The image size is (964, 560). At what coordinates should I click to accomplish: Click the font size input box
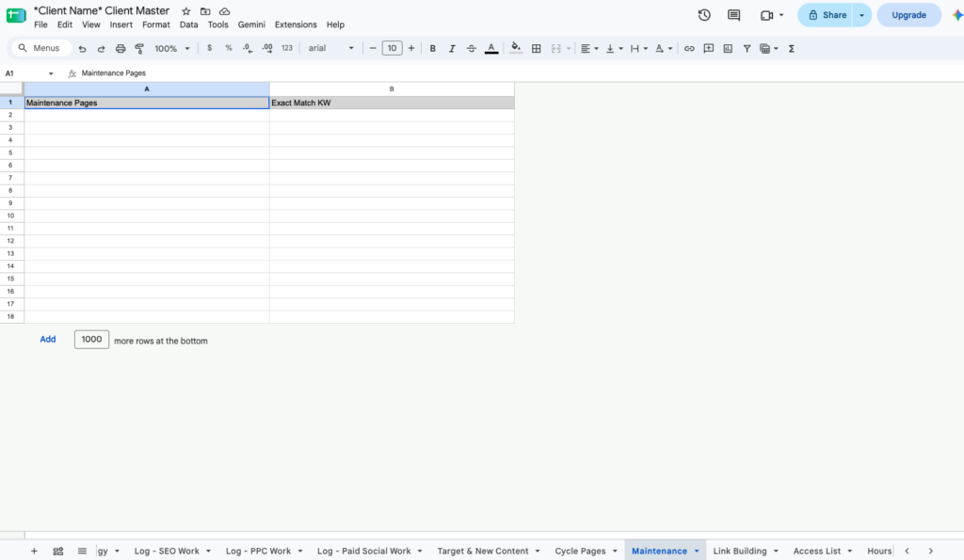393,48
